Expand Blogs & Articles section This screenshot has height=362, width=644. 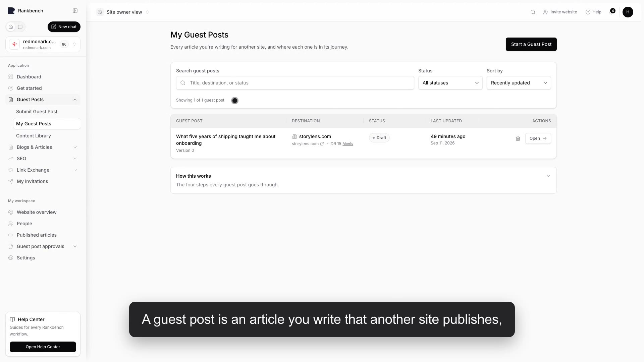point(43,147)
